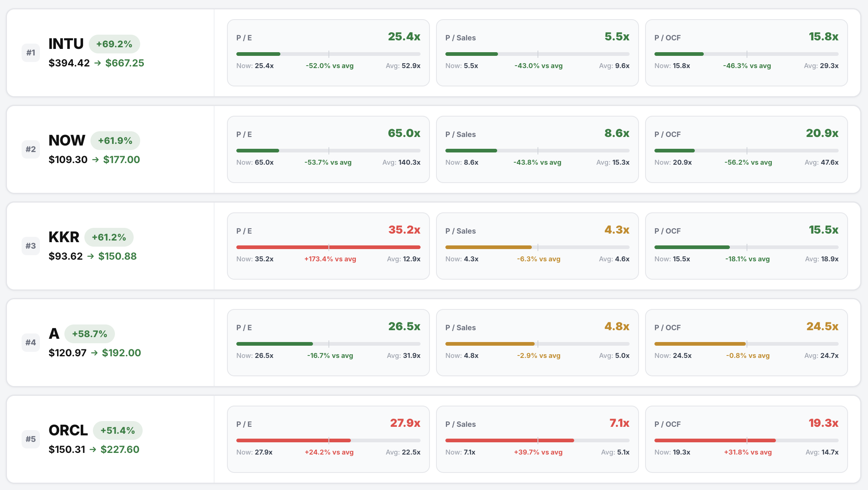Click the #3 rank badge beside KKR

(31, 246)
